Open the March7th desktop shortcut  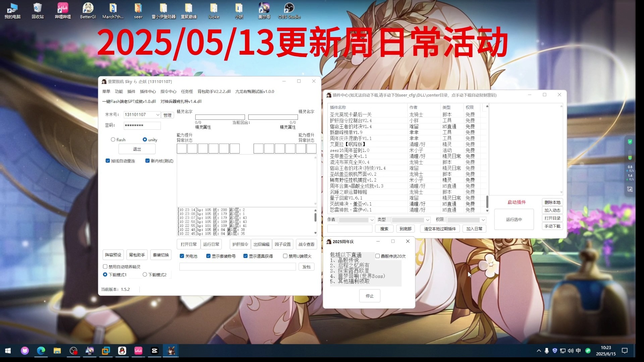coord(113,10)
